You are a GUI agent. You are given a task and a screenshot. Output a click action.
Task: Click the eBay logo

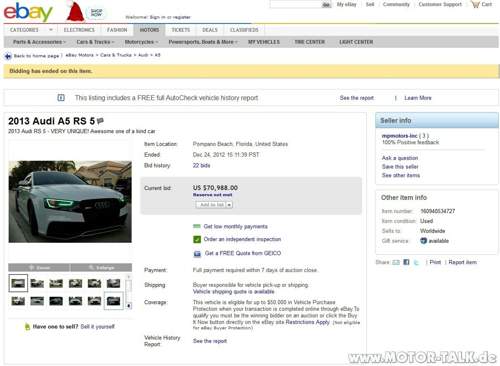pos(28,12)
